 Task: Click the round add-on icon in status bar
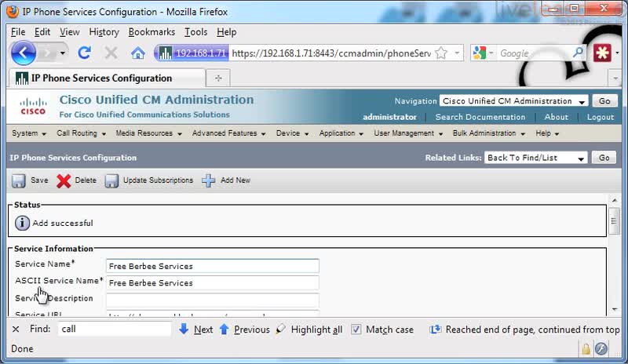click(601, 348)
